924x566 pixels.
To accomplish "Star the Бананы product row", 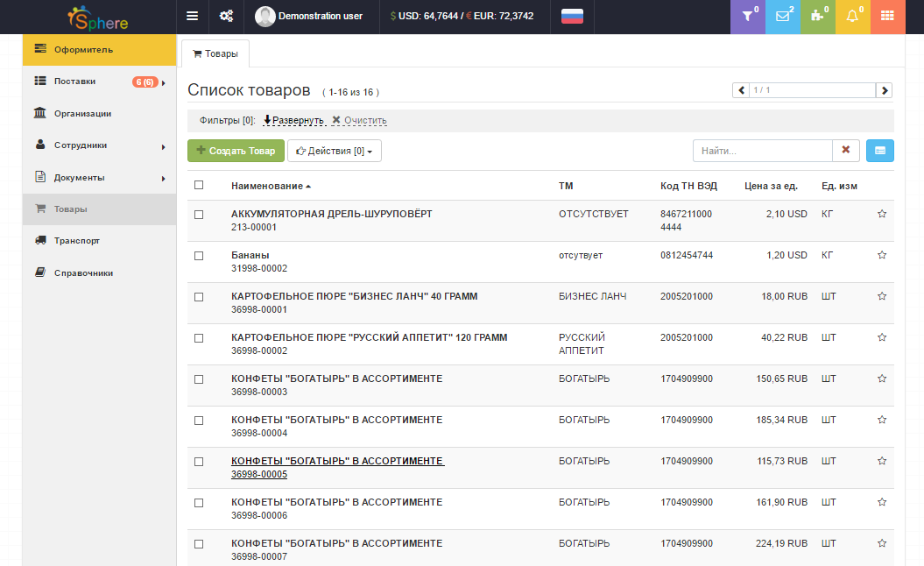I will (x=882, y=255).
